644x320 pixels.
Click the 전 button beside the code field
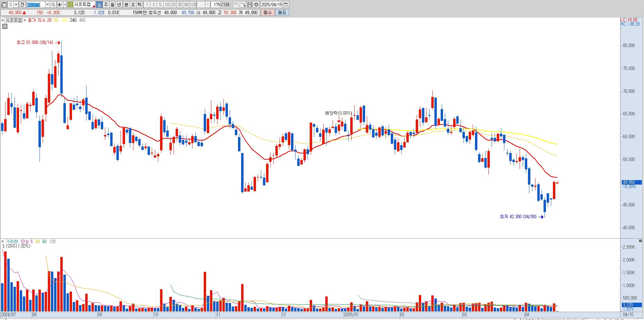tap(22, 5)
